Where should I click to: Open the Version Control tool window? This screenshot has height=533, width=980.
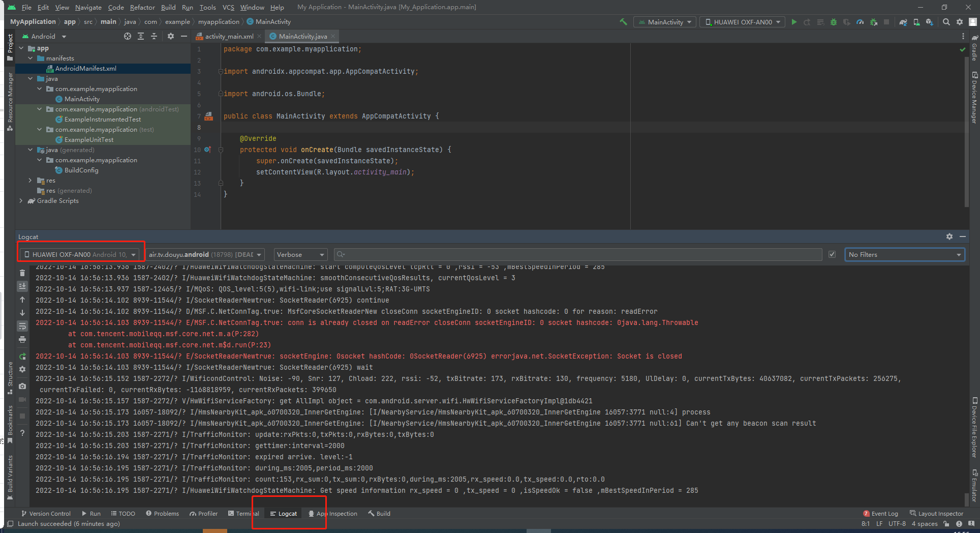46,514
